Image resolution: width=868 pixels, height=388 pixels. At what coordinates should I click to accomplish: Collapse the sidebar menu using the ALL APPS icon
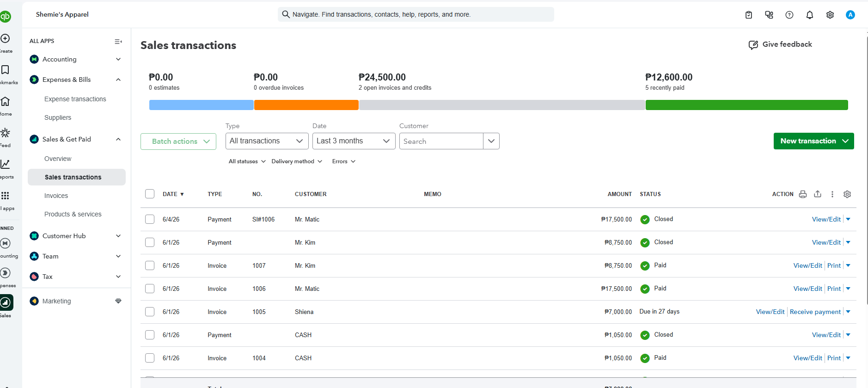pyautogui.click(x=118, y=41)
